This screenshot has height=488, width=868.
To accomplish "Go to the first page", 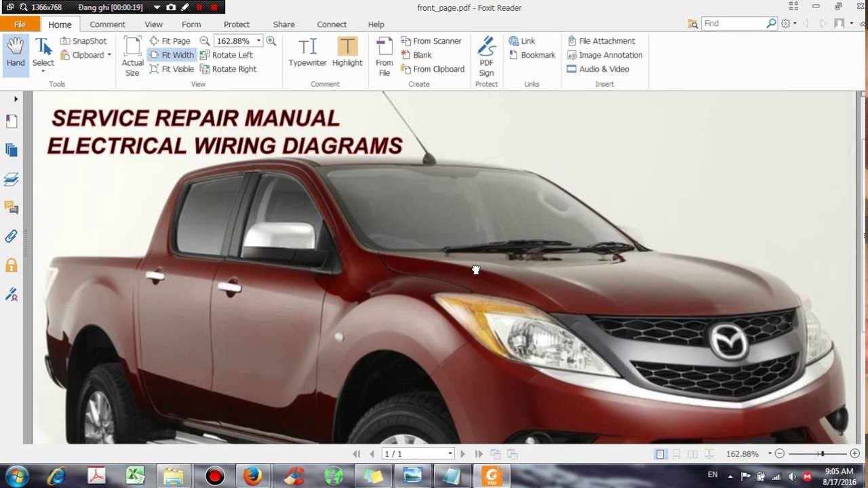I will (357, 453).
